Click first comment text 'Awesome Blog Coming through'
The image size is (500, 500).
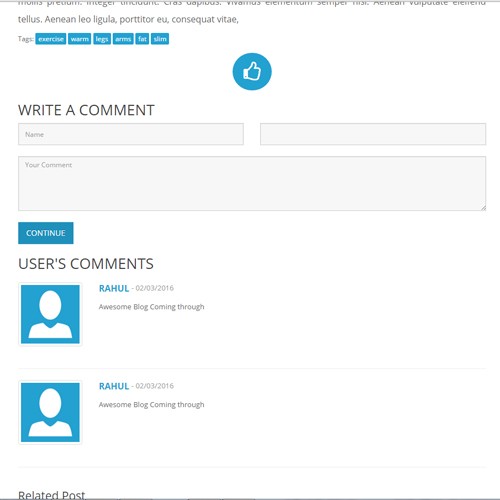click(x=151, y=307)
